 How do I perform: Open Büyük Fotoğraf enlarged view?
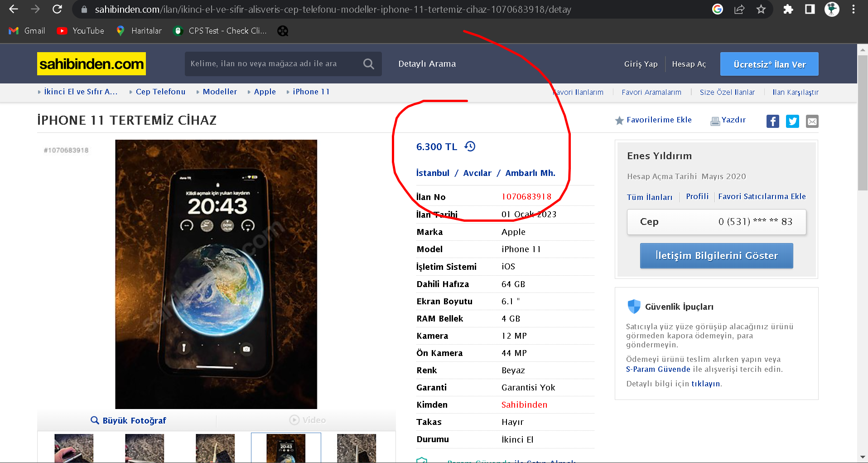tap(129, 420)
